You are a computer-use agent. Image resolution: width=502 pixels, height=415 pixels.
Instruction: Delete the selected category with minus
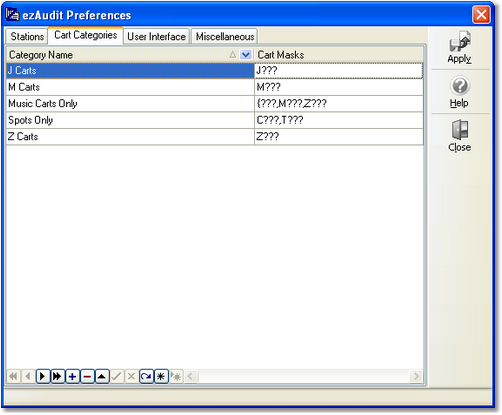(x=87, y=376)
